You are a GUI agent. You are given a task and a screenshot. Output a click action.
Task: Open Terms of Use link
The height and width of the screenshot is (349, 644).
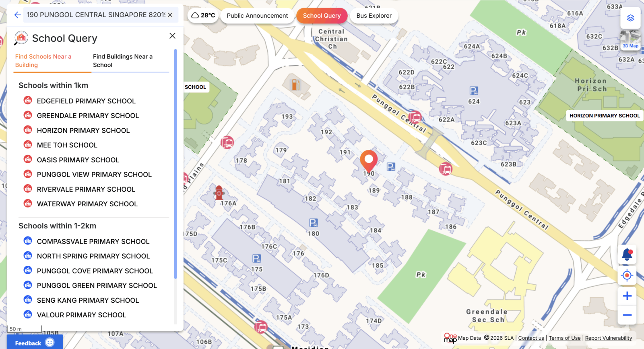tap(565, 338)
